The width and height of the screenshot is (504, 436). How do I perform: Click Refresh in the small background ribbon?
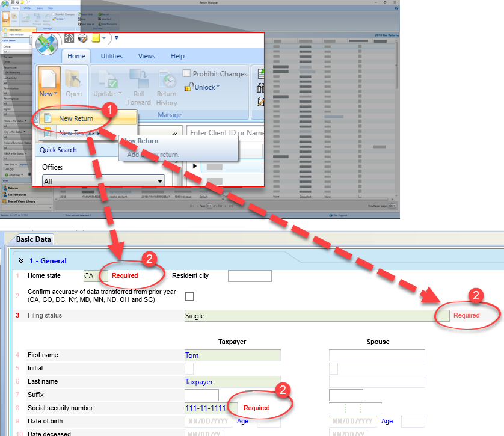coord(104,14)
